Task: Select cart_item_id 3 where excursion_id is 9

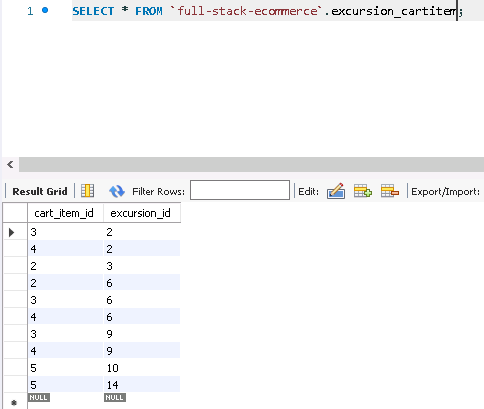Action: (65, 334)
